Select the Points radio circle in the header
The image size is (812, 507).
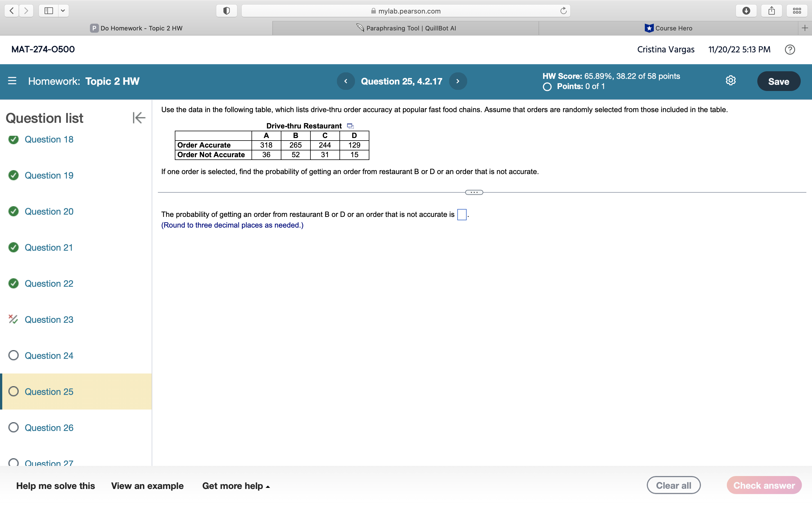pyautogui.click(x=547, y=86)
